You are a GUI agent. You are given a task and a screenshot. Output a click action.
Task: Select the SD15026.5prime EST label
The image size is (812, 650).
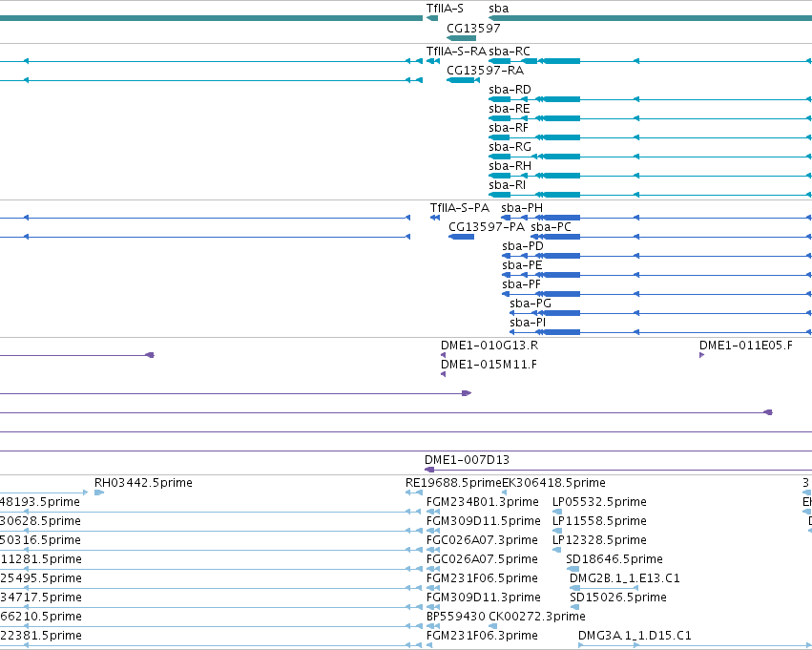(617, 598)
